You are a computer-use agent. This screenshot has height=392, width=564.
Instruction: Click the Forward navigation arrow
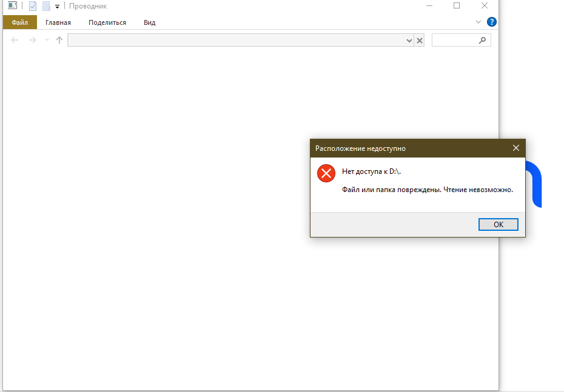click(33, 40)
